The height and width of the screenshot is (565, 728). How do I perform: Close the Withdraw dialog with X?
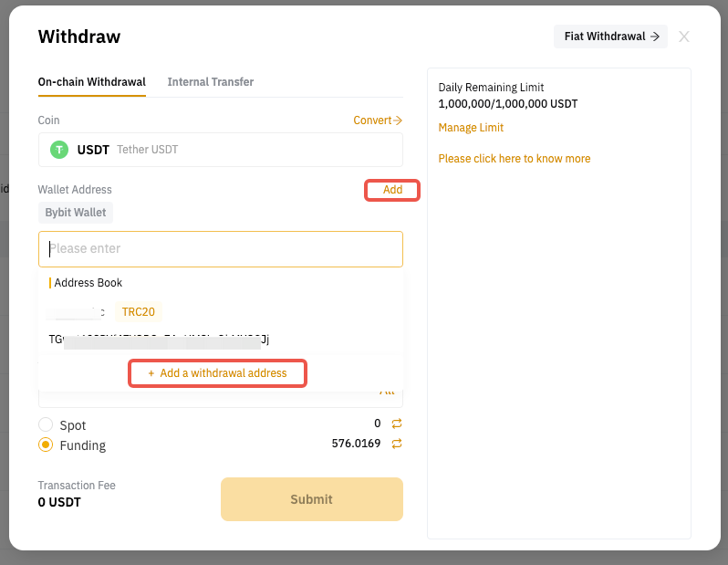pos(684,37)
